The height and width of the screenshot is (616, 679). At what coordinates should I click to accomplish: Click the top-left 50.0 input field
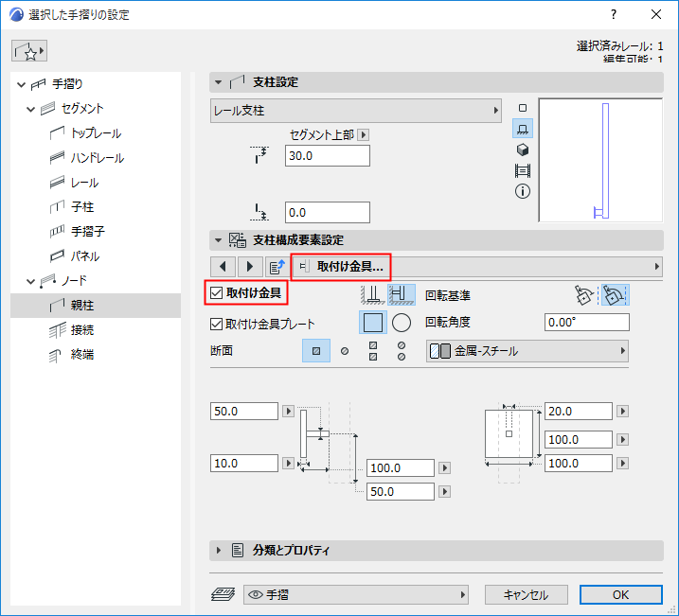click(x=243, y=411)
